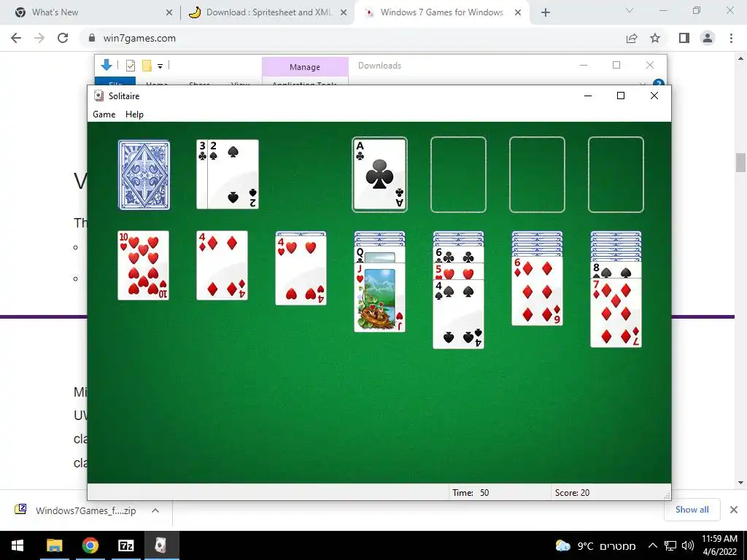This screenshot has height=560, width=747.
Task: Close the What's New tab
Action: [x=169, y=12]
